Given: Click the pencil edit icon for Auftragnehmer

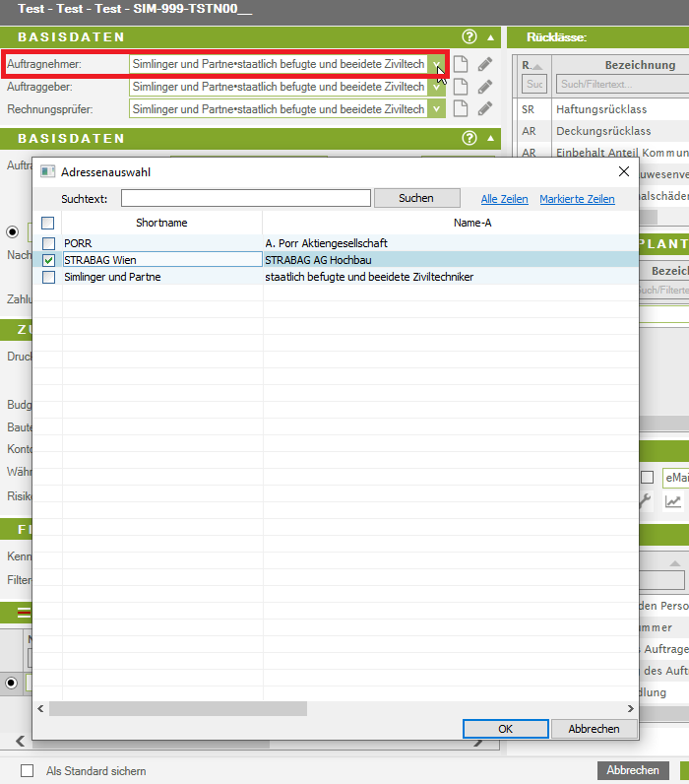Looking at the screenshot, I should pyautogui.click(x=484, y=65).
